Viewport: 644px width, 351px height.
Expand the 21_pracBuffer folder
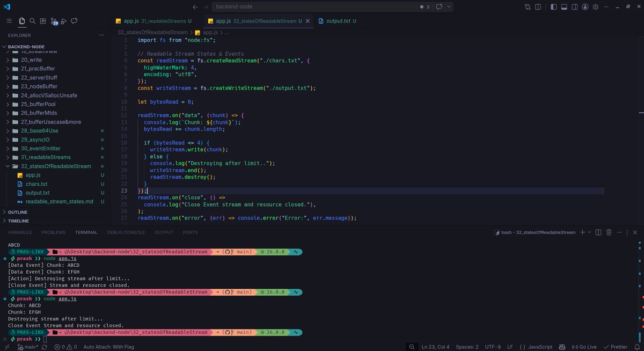click(55, 69)
